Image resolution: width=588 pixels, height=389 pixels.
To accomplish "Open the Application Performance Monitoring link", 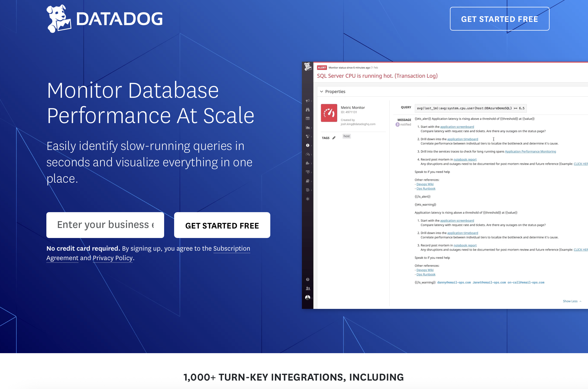I will [530, 152].
